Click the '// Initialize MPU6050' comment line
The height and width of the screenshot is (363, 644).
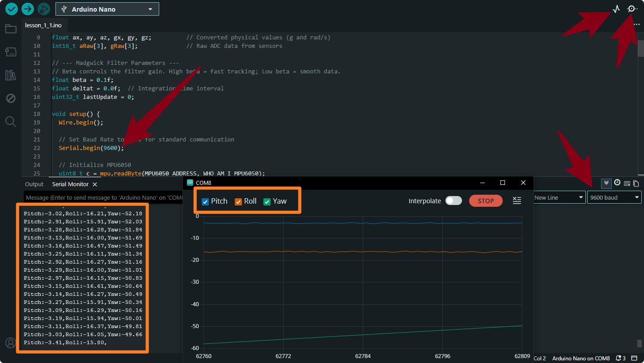(95, 165)
